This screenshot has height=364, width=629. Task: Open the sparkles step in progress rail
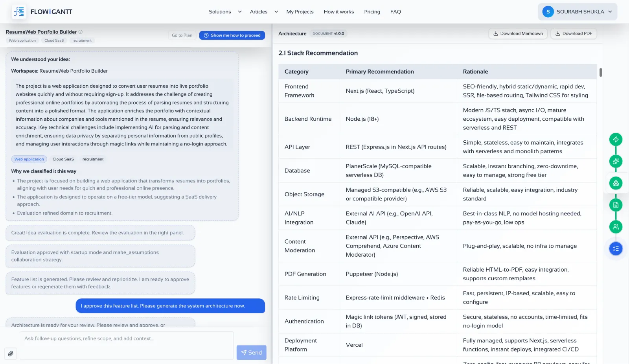616,161
